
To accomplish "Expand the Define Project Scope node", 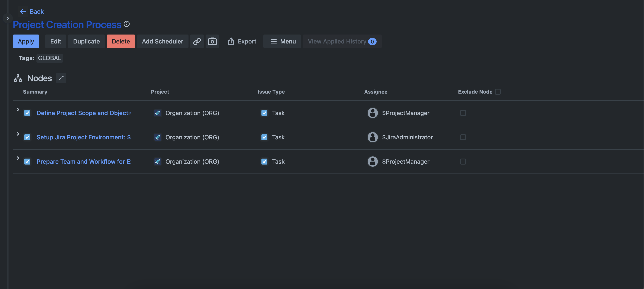I will click(18, 109).
